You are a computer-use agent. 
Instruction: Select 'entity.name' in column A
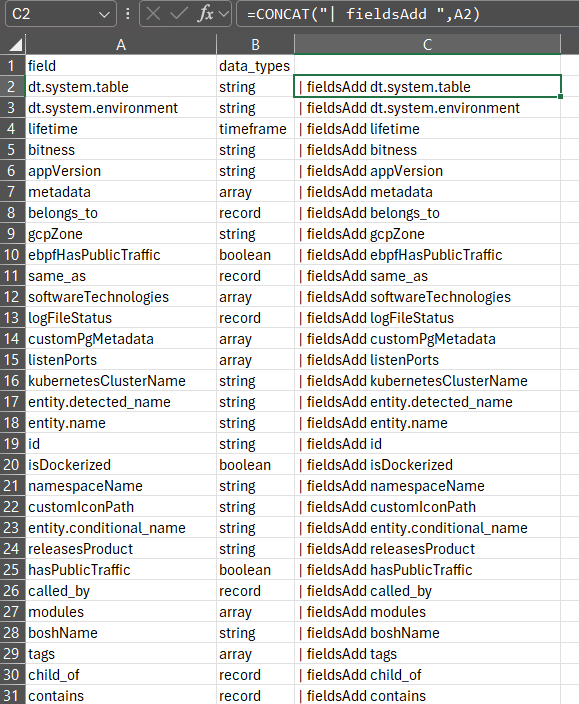point(121,422)
